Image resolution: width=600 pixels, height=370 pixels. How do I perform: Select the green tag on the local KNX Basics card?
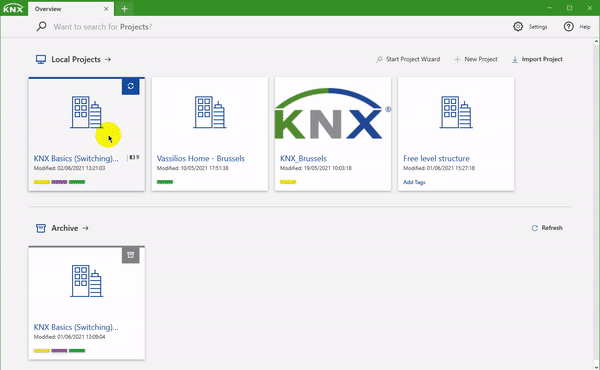[77, 182]
